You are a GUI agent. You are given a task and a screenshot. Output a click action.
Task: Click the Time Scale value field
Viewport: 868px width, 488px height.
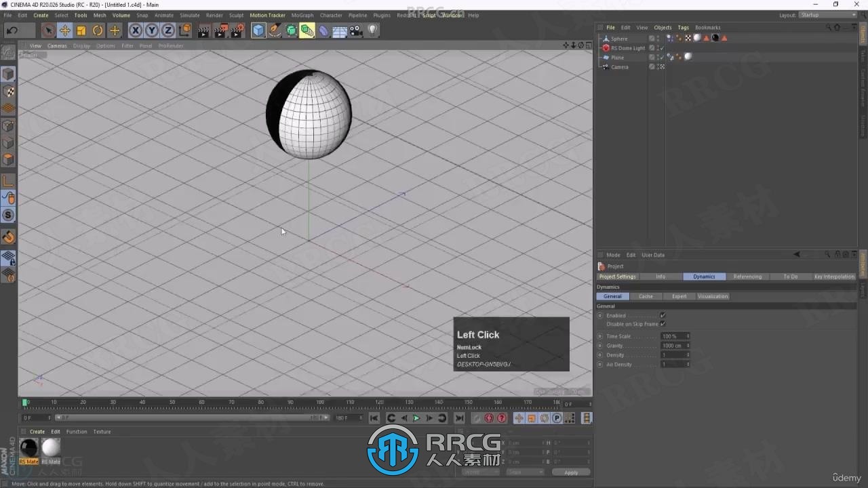pos(675,336)
